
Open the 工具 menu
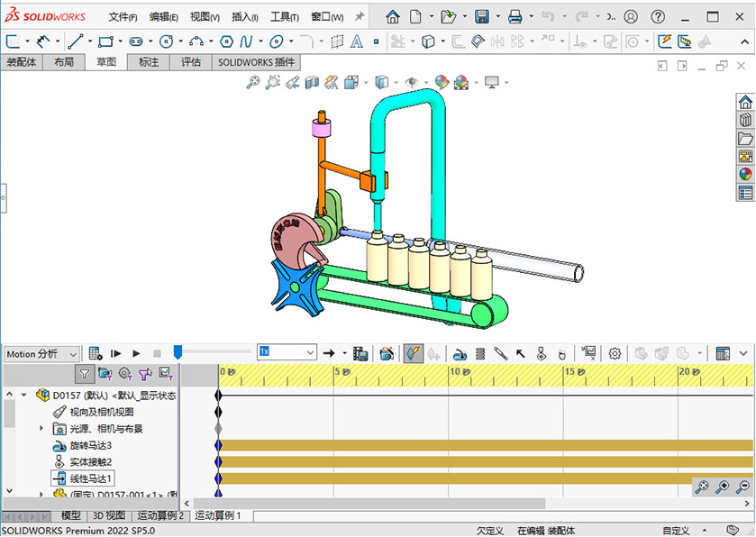tap(285, 17)
